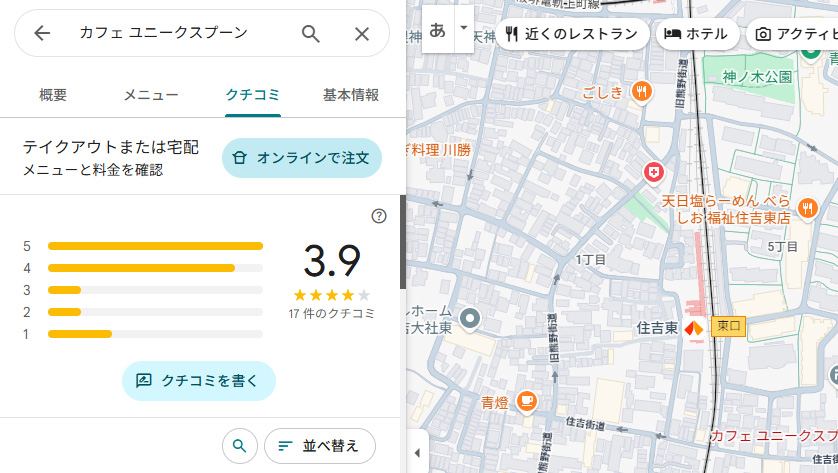The height and width of the screenshot is (473, 838).
Task: Click the red medical cross map pin
Action: 654,173
